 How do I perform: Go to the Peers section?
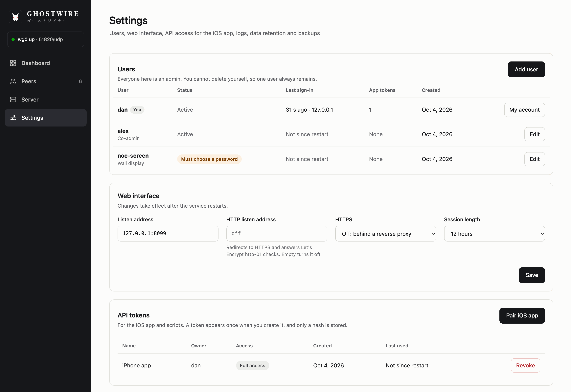point(46,81)
